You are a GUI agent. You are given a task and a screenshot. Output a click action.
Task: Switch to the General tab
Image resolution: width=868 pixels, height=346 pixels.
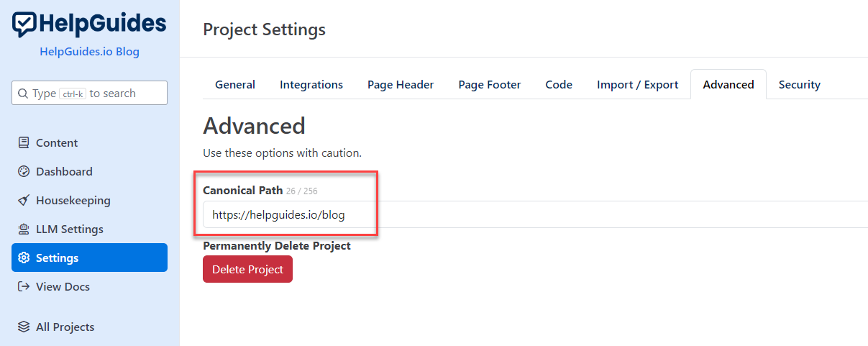pyautogui.click(x=235, y=85)
